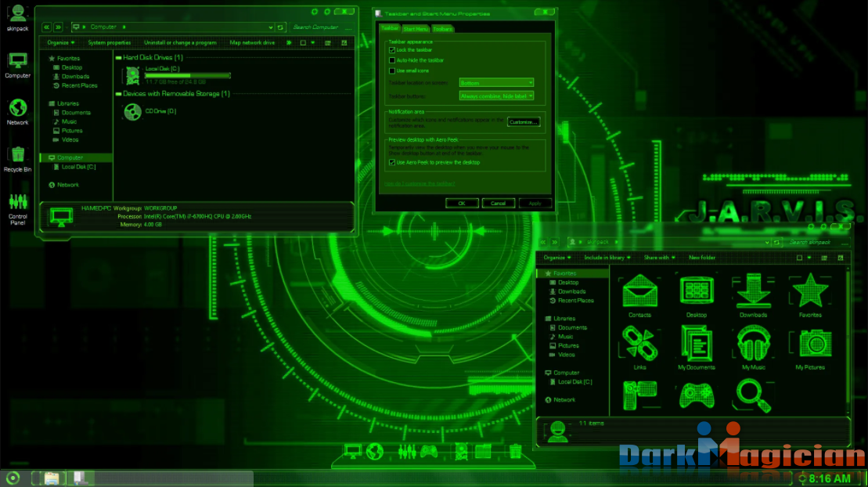Viewport: 868px width, 487px height.
Task: Toggle Lock the taskbar checkbox
Action: coord(392,50)
